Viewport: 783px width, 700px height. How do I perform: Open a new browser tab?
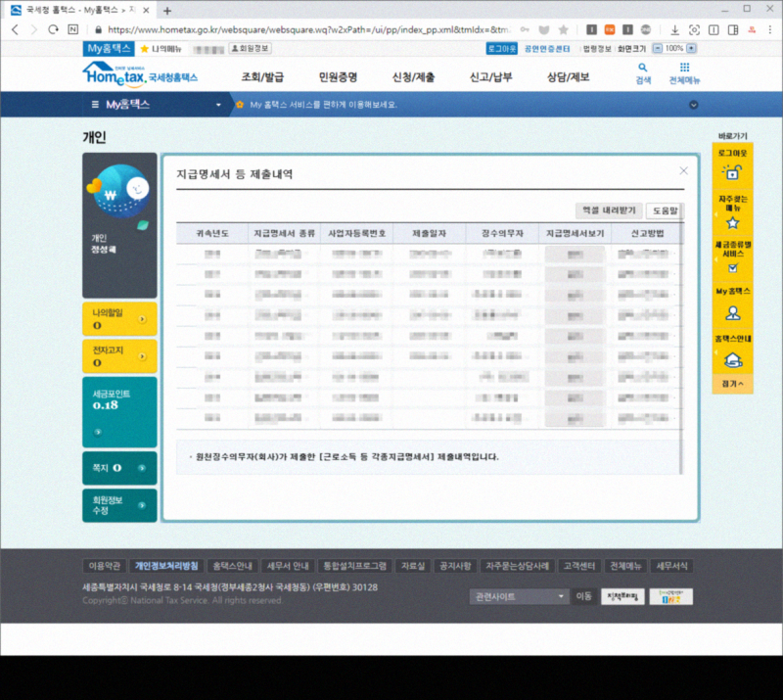click(x=167, y=11)
